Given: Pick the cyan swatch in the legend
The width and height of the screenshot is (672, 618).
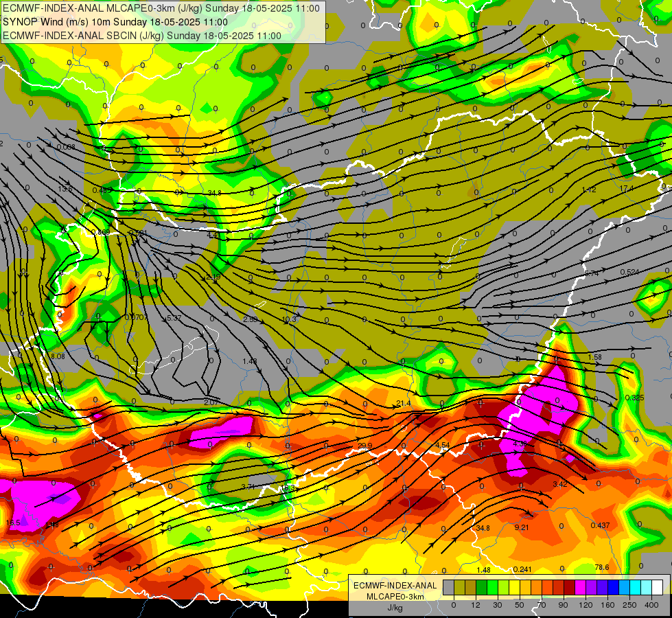Looking at the screenshot, I should pos(636,587).
